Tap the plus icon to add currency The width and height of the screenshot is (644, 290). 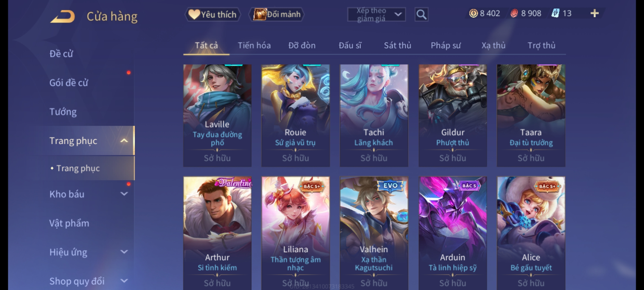[x=595, y=13]
